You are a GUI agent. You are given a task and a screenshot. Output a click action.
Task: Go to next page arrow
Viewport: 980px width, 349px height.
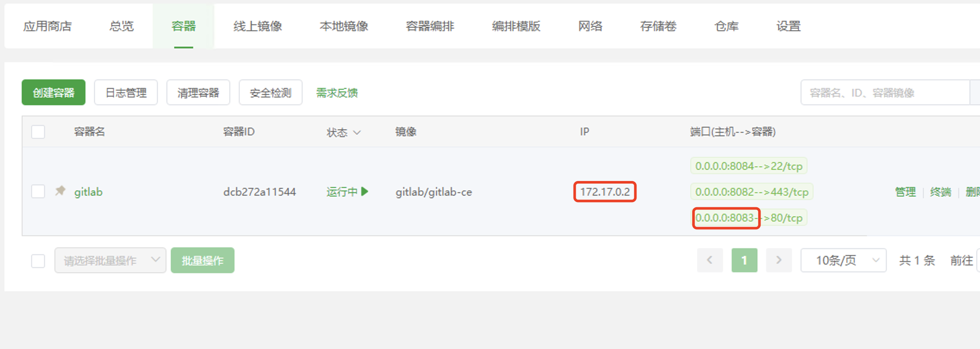tap(779, 260)
